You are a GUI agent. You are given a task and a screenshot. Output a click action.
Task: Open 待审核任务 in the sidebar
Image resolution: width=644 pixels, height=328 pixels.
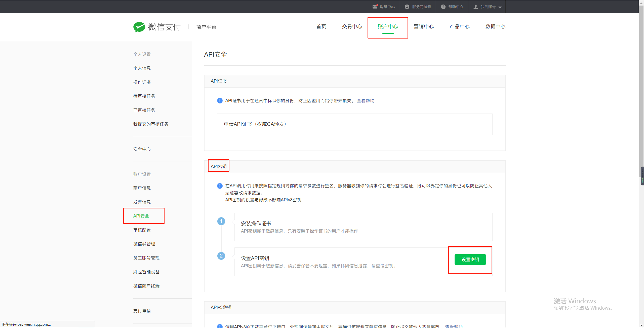(x=144, y=96)
